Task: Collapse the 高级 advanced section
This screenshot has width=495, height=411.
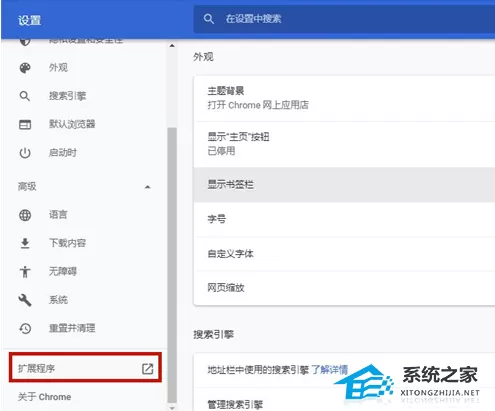Action: [x=147, y=187]
